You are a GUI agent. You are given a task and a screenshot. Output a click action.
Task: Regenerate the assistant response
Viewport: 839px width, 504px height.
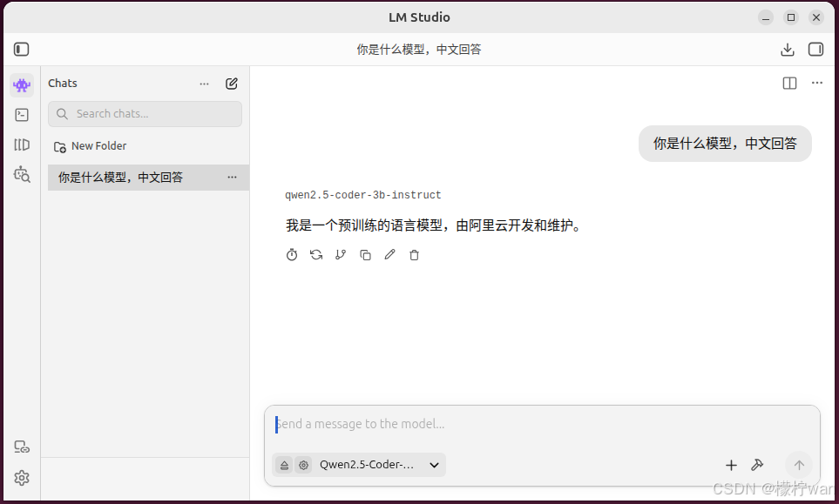316,255
